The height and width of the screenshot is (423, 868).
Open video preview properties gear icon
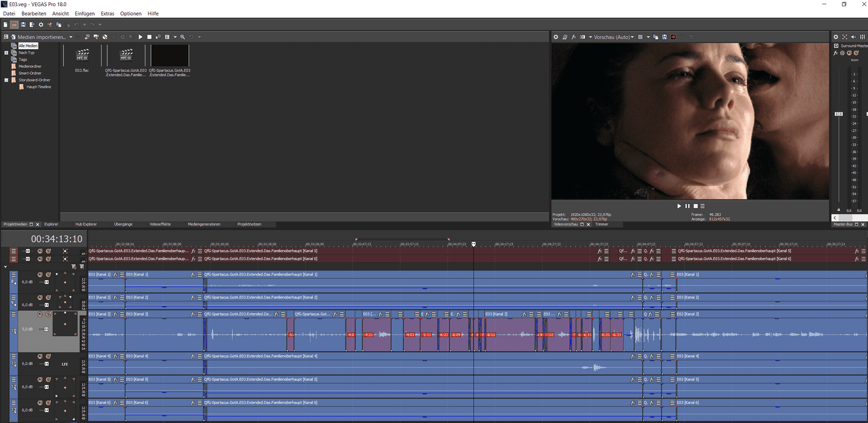click(556, 37)
